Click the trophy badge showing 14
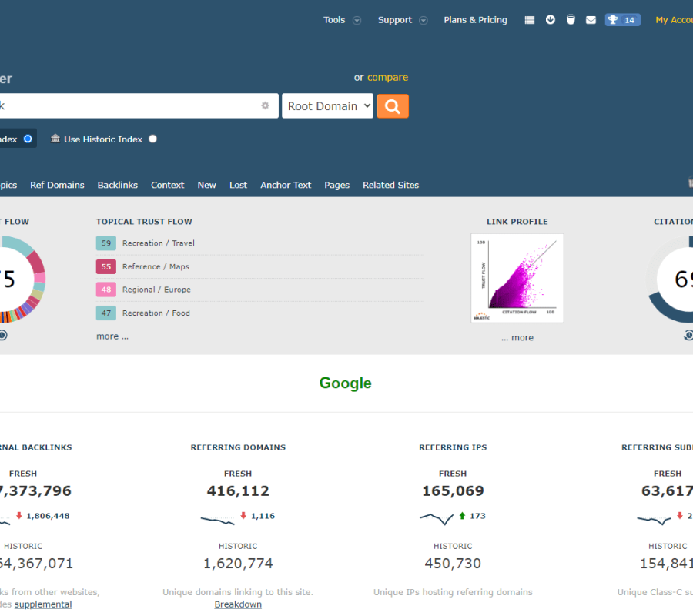693x616 pixels. click(622, 20)
